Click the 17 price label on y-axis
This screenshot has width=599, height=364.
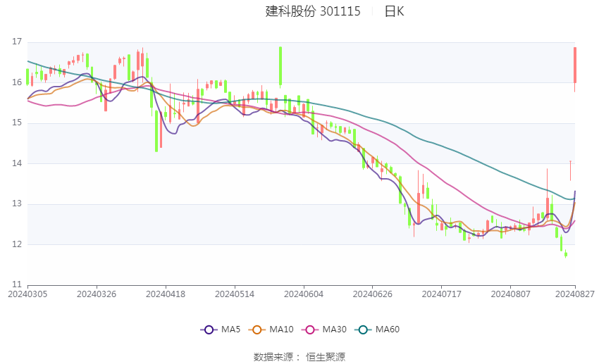point(17,42)
